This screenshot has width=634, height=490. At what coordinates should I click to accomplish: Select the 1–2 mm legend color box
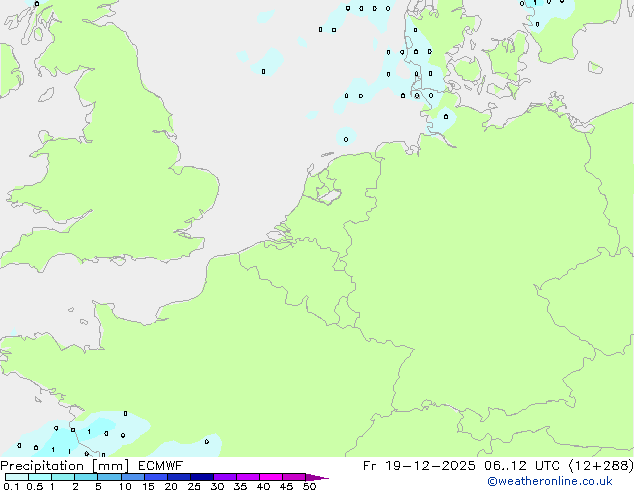point(63,477)
